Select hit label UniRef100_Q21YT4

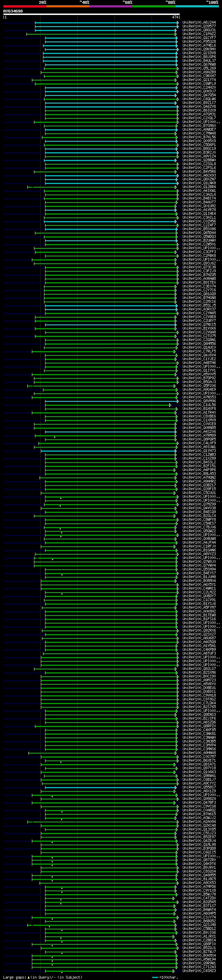pos(199,80)
